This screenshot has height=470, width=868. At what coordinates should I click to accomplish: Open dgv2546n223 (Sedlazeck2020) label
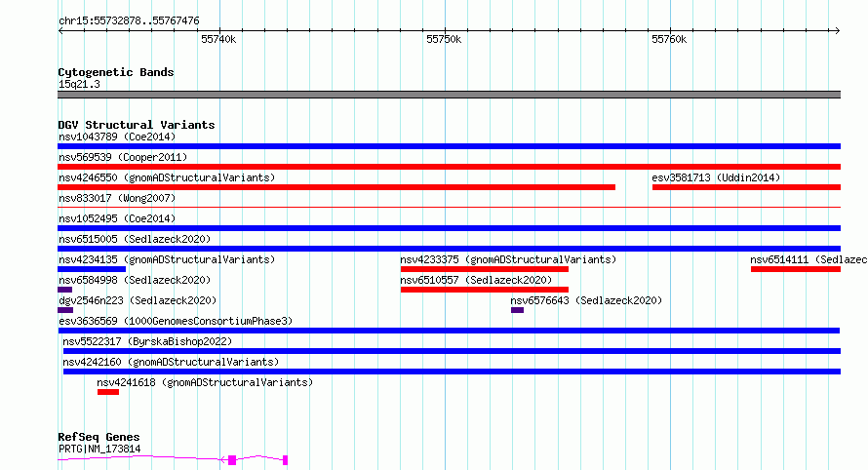(x=138, y=300)
